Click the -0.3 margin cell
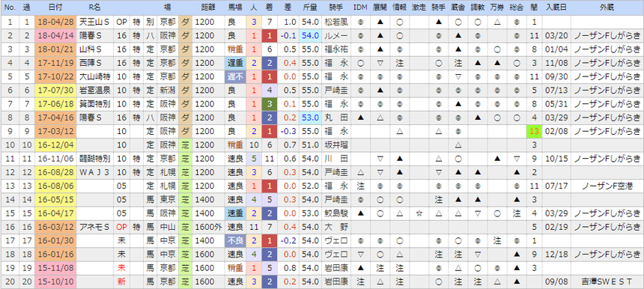The height and width of the screenshot is (289, 644). pyautogui.click(x=288, y=131)
